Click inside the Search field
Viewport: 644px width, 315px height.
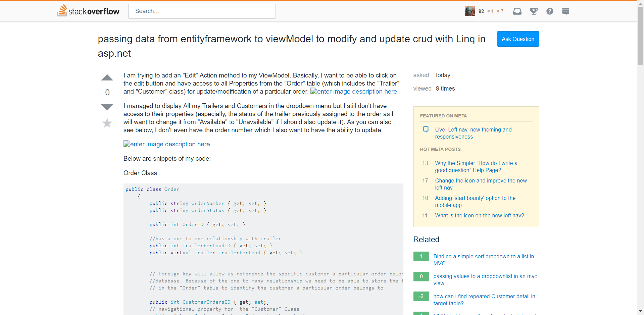tap(202, 11)
